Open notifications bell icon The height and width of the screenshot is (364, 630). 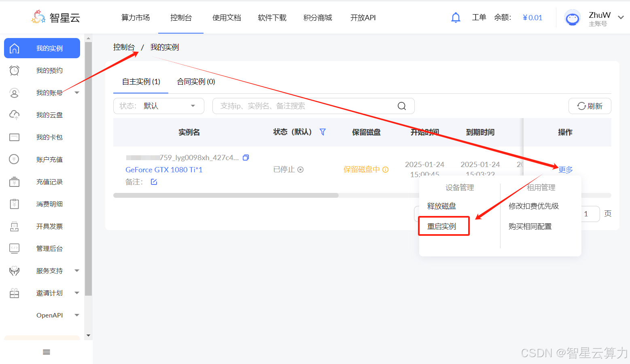point(456,17)
